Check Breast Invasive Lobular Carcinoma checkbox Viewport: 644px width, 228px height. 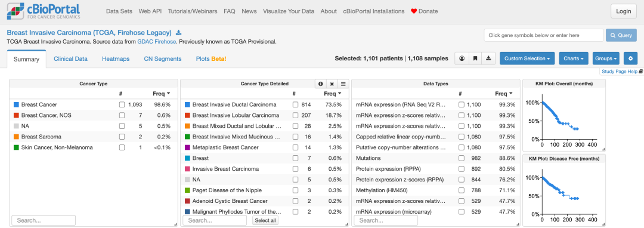coord(295,115)
